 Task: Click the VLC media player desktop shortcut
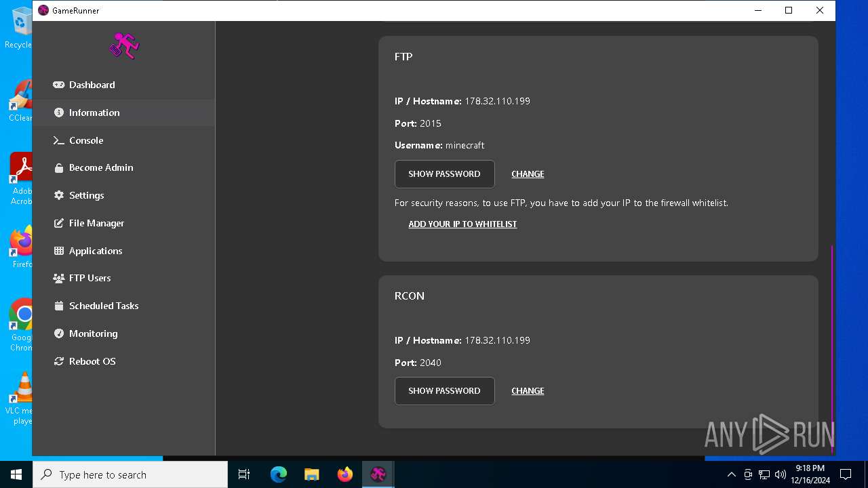pos(22,399)
